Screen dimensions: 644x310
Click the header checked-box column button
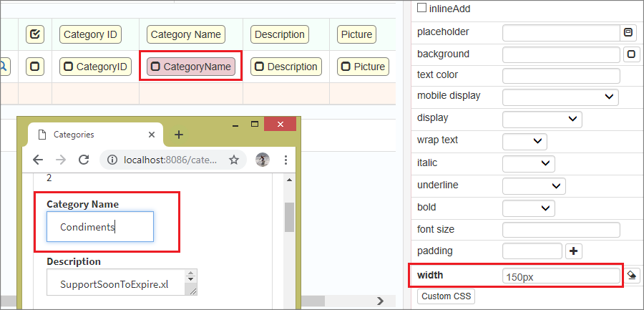point(35,34)
